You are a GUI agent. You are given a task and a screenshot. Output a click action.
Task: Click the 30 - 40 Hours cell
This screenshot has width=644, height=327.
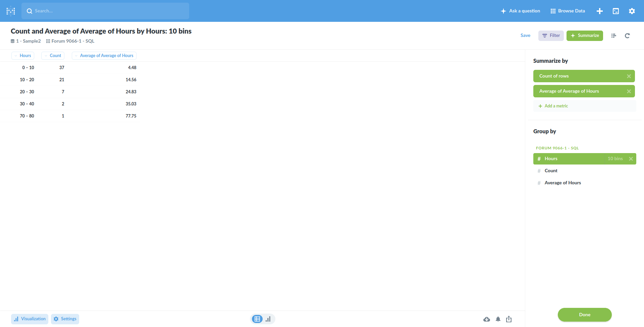click(27, 104)
